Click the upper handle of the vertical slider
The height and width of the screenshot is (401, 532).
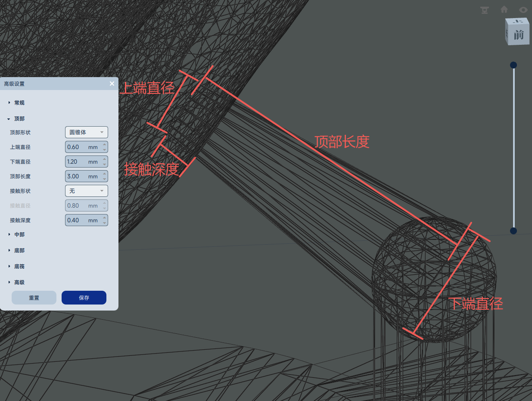point(513,65)
